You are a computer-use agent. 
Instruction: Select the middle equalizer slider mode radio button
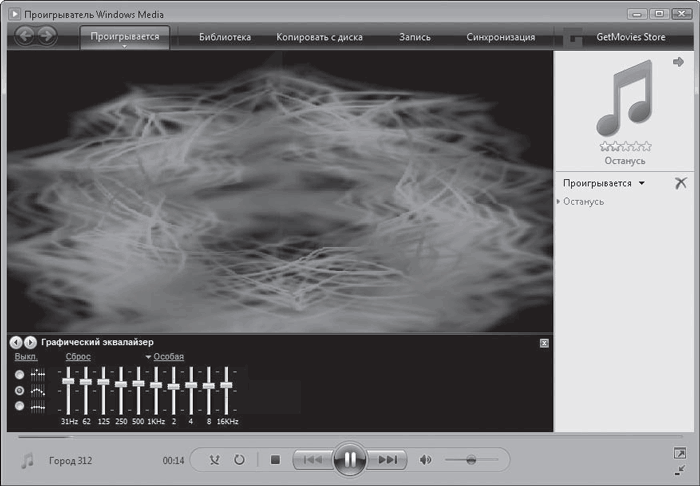click(x=19, y=390)
